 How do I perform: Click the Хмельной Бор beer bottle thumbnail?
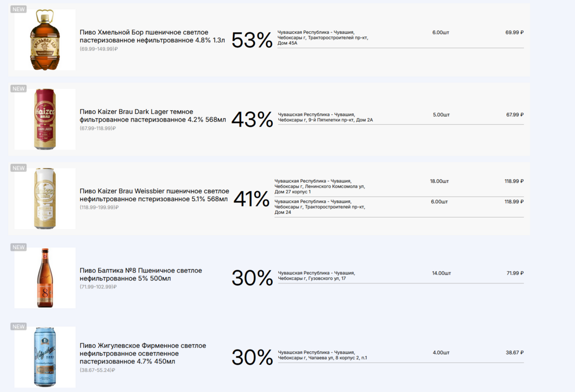coord(45,40)
